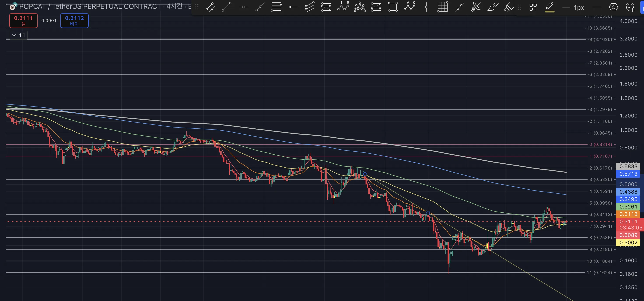Click the Fib level -10 (3.6685) label
The width and height of the screenshot is (644, 301).
[599, 28]
